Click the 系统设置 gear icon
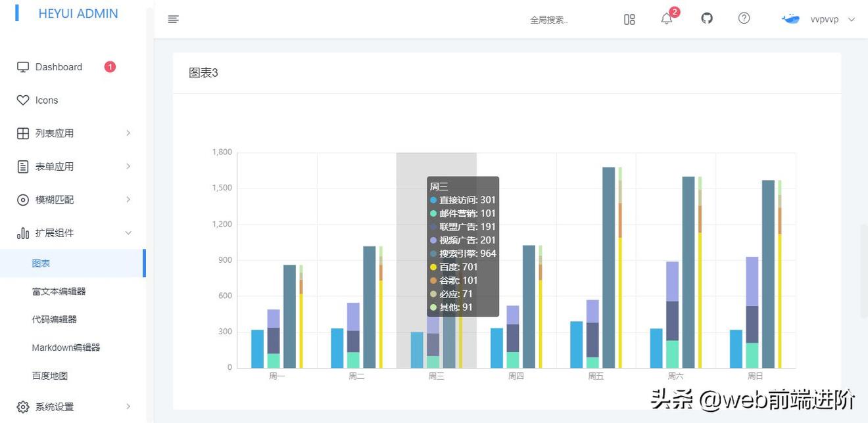The height and width of the screenshot is (423, 868). [x=22, y=407]
